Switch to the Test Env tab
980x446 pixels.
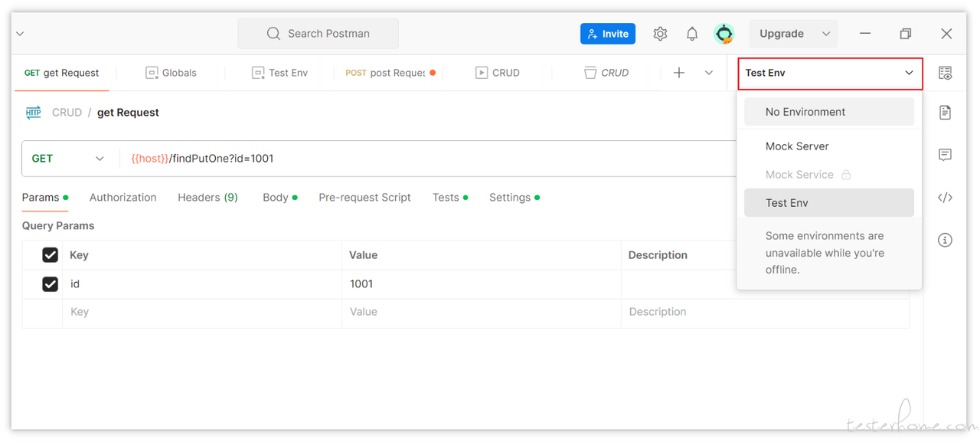tap(279, 73)
